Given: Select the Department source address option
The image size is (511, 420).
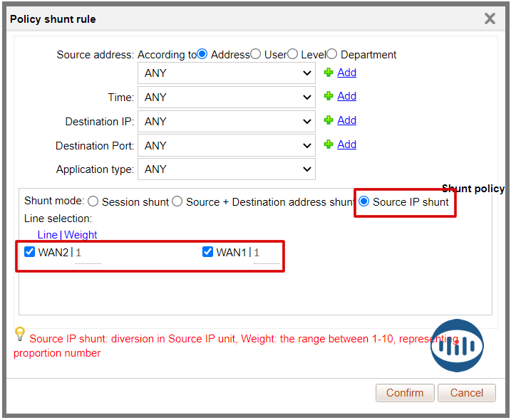Looking at the screenshot, I should tap(332, 54).
